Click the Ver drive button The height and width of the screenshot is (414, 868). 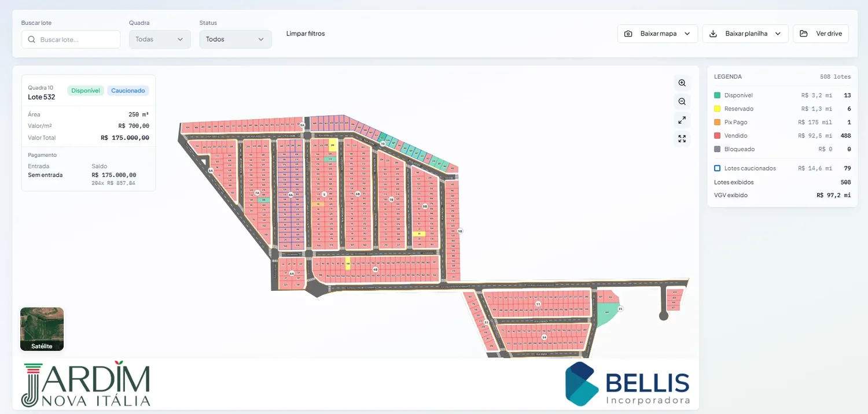821,34
